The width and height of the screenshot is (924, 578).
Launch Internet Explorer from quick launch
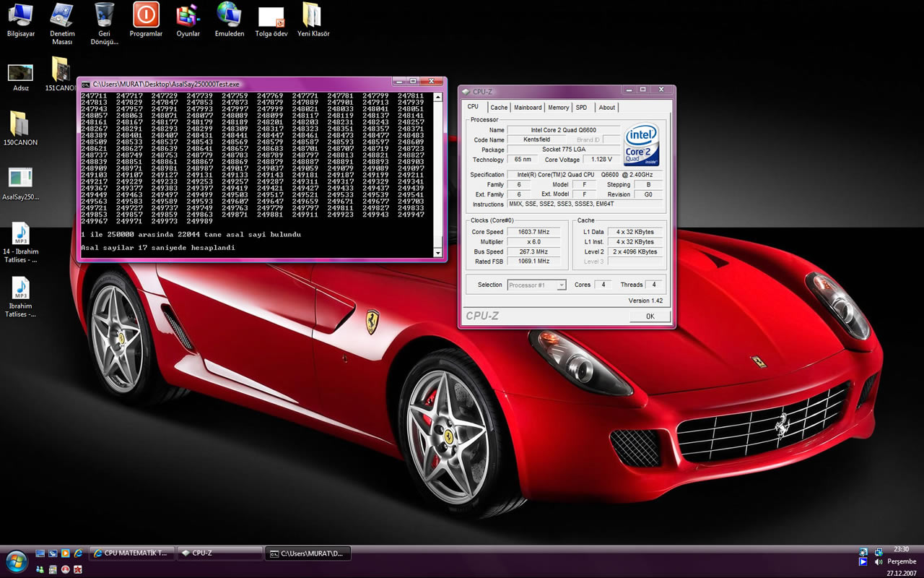pos(77,553)
